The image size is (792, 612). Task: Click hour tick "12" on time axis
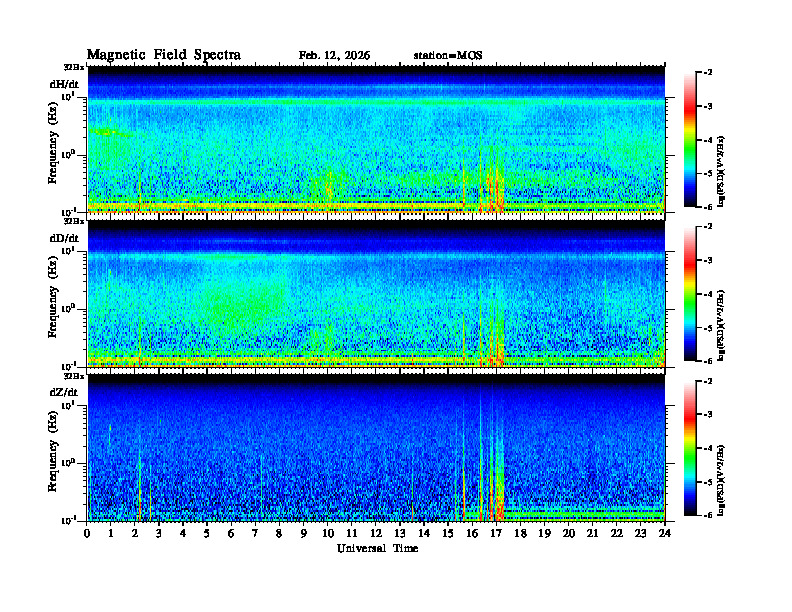coord(376,533)
